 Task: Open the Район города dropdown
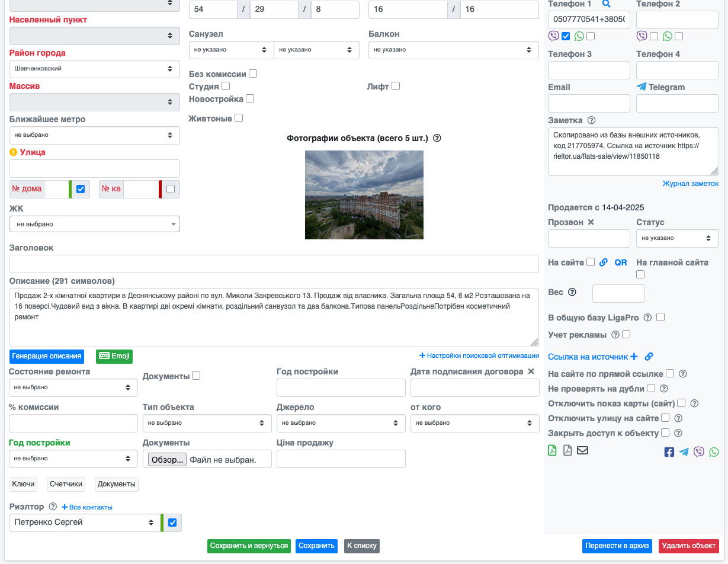click(95, 69)
